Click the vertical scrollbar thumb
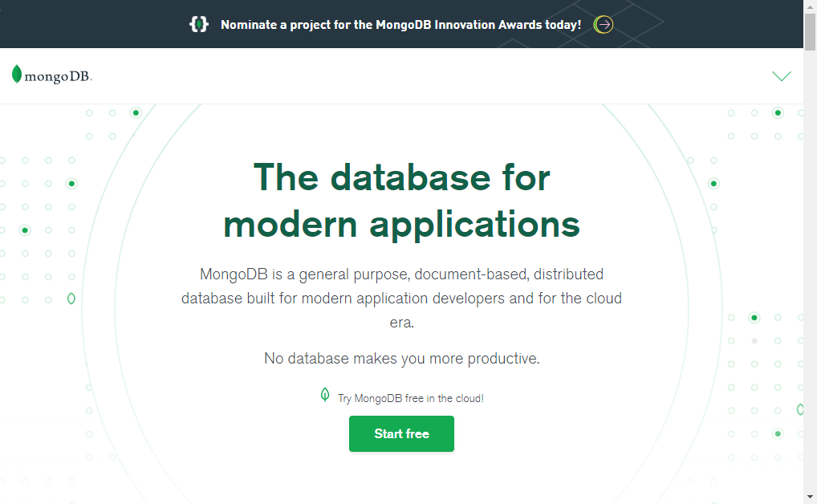Viewport: 817px width, 504px height. coord(810,32)
